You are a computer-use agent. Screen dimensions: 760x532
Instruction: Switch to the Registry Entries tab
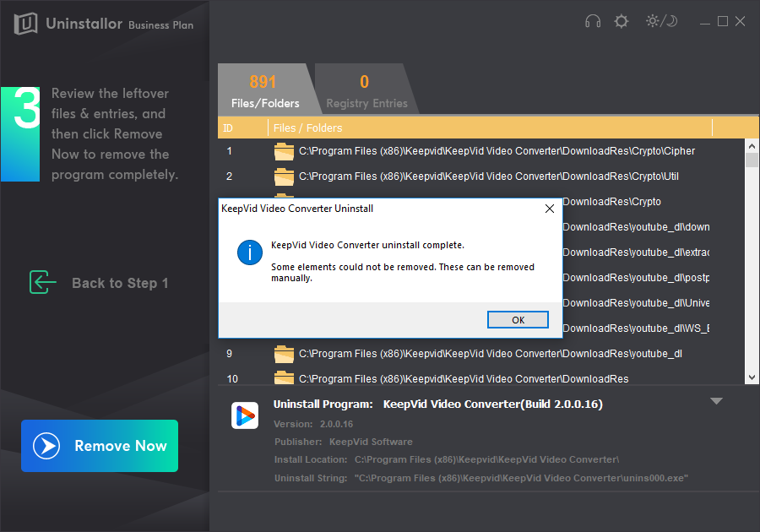tap(367, 90)
